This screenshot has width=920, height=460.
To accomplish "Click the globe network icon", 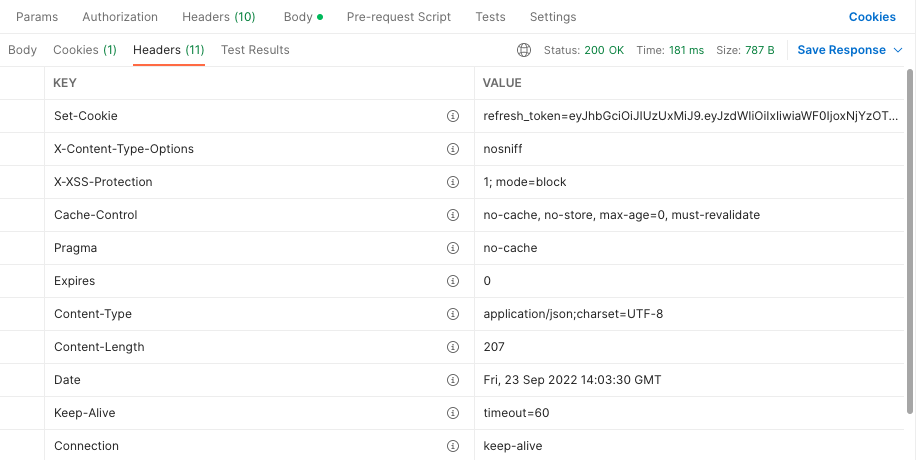I will point(524,50).
